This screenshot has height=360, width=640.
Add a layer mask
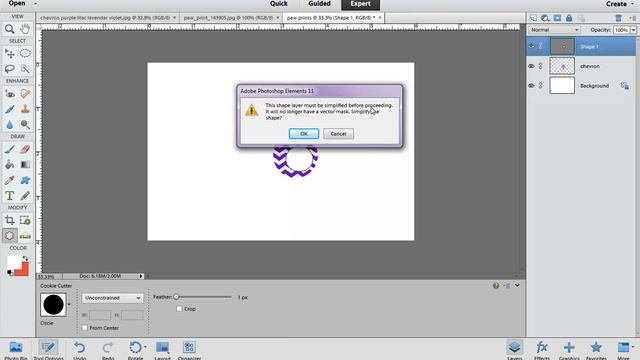point(557,18)
